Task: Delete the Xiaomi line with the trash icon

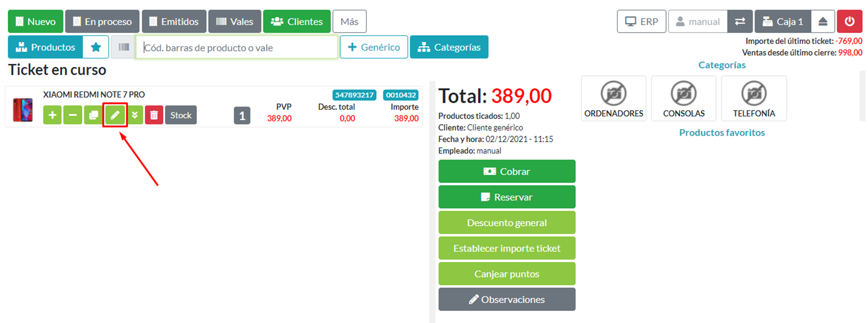Action: tap(154, 115)
